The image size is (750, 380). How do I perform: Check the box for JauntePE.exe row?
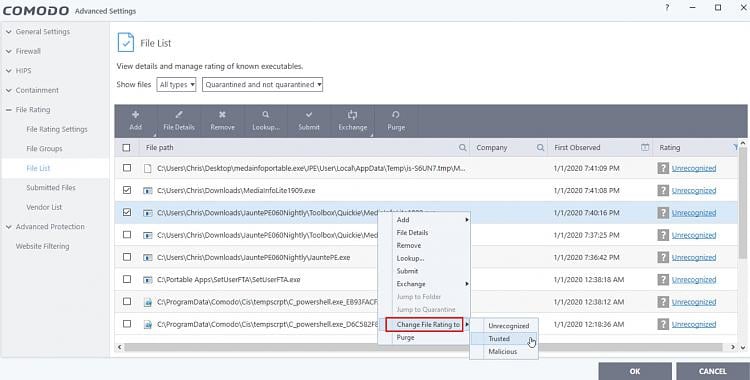click(127, 257)
